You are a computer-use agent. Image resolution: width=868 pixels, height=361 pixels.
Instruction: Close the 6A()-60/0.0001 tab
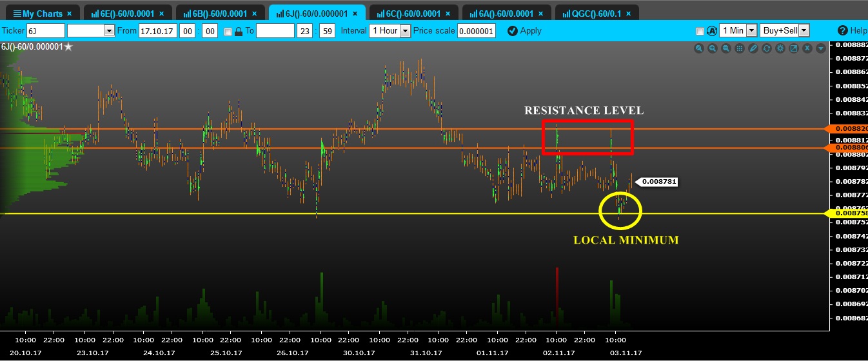coord(540,14)
